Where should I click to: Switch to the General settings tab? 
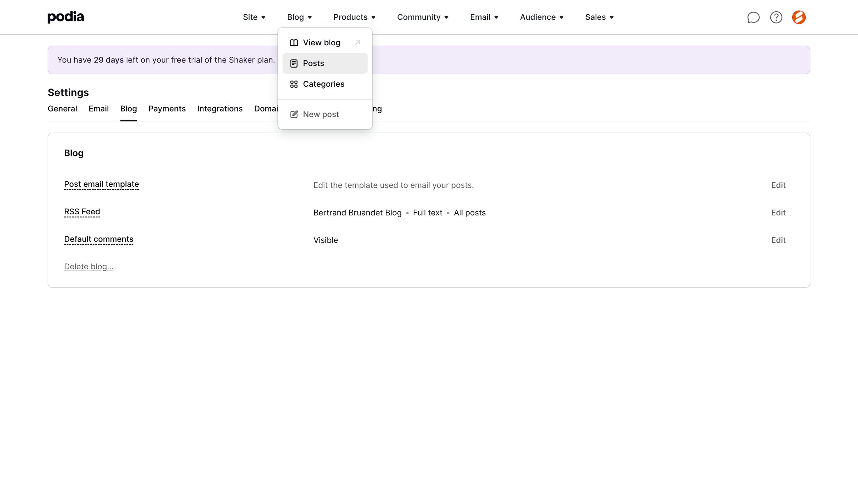(62, 109)
